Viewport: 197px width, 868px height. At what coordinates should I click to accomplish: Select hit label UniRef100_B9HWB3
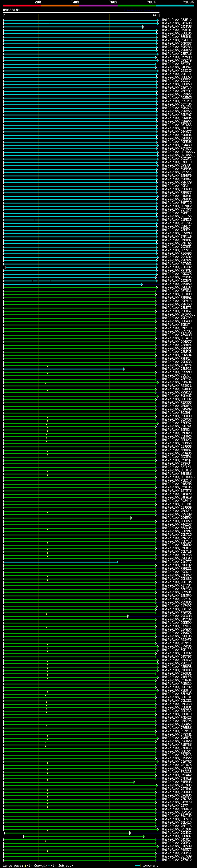(177, 139)
